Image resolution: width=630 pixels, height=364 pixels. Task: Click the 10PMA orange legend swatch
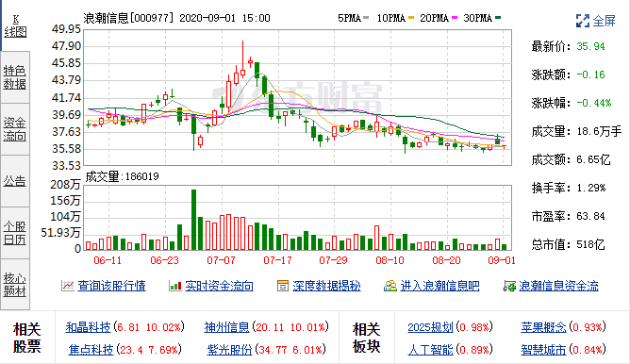pos(410,18)
